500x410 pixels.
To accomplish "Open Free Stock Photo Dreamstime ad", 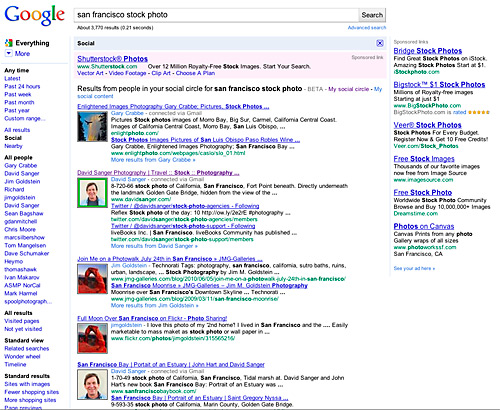I will [423, 193].
